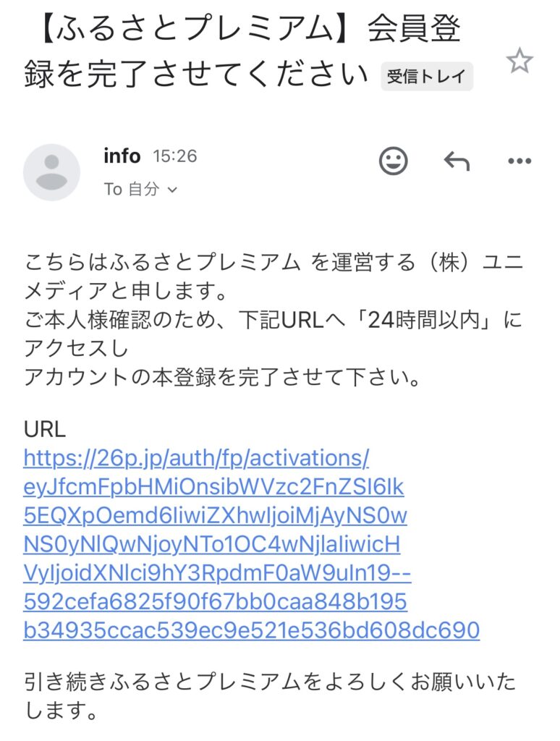Screen dimensions: 560x741
Task: Add an emoji reaction to the email
Action: (x=393, y=161)
